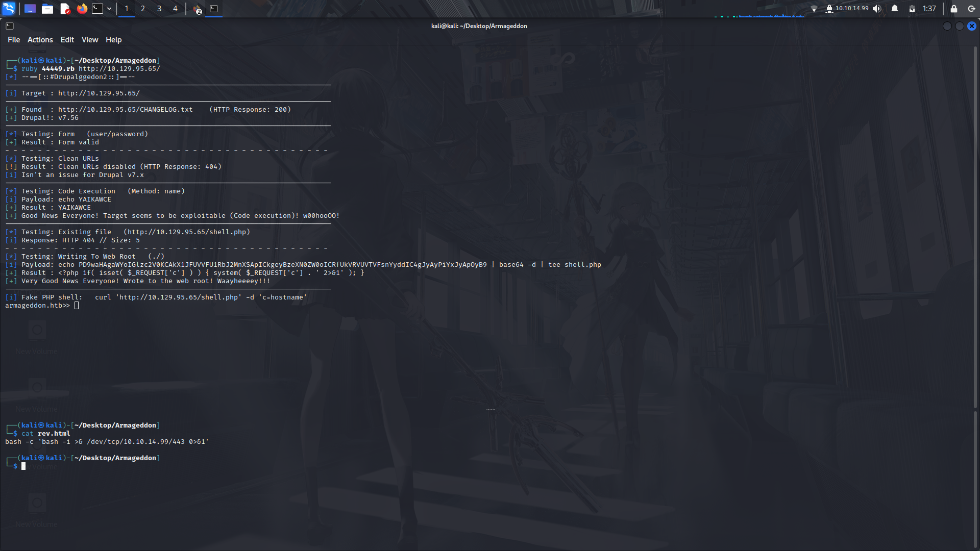Launch the Firefox browser from the panel
980x551 pixels.
click(x=82, y=9)
